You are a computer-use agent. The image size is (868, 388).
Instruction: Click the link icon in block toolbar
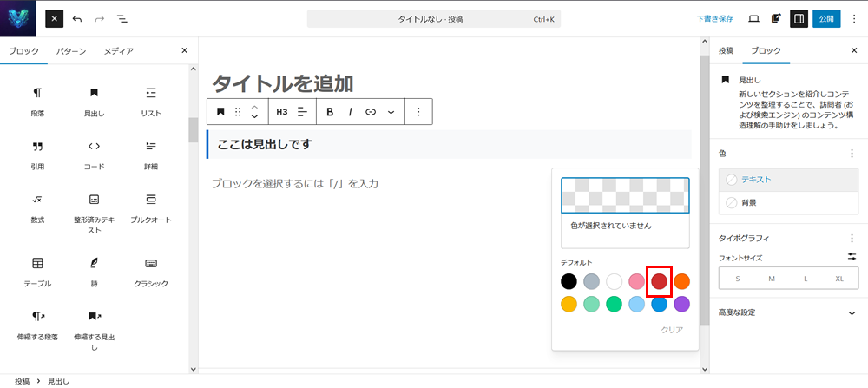click(371, 112)
